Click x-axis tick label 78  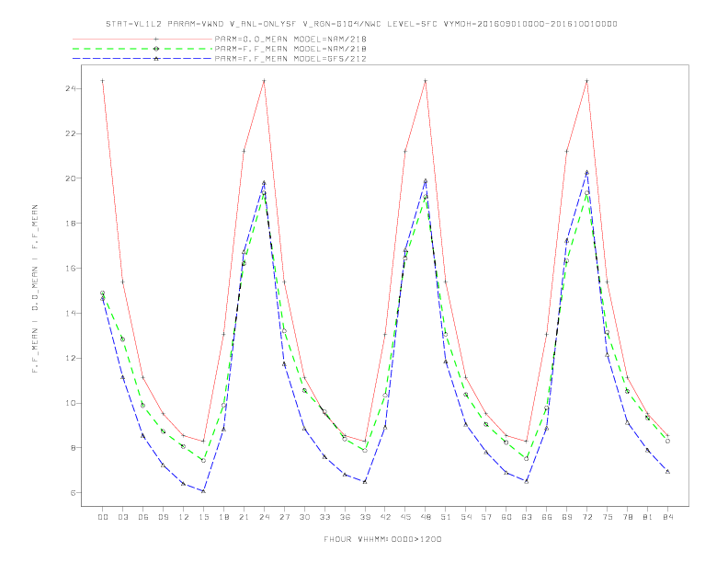(x=628, y=517)
